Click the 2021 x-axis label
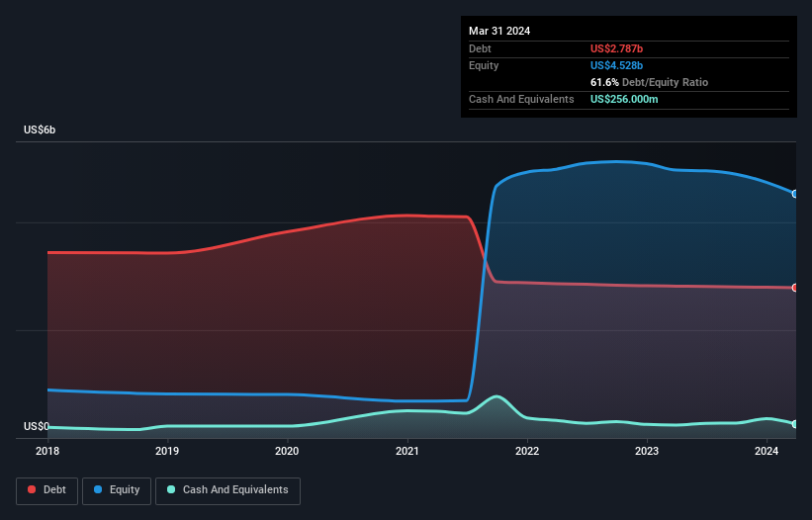This screenshot has width=812, height=520. (407, 451)
